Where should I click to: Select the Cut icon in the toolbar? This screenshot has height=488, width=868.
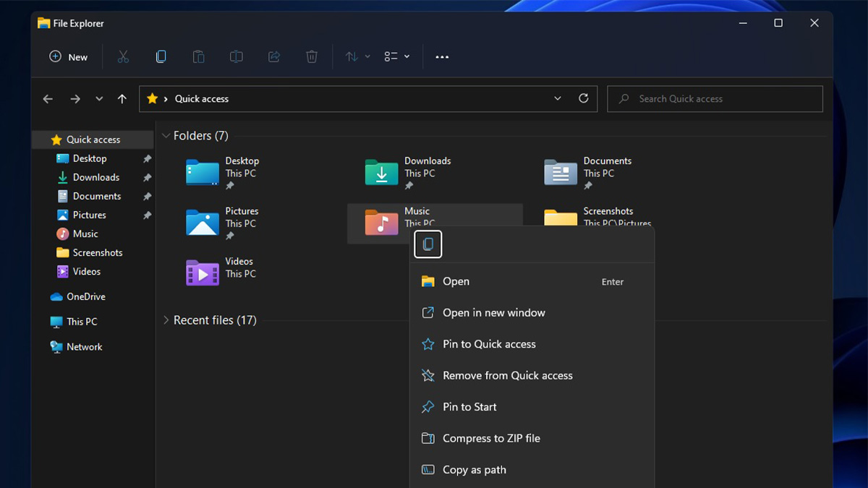(123, 56)
